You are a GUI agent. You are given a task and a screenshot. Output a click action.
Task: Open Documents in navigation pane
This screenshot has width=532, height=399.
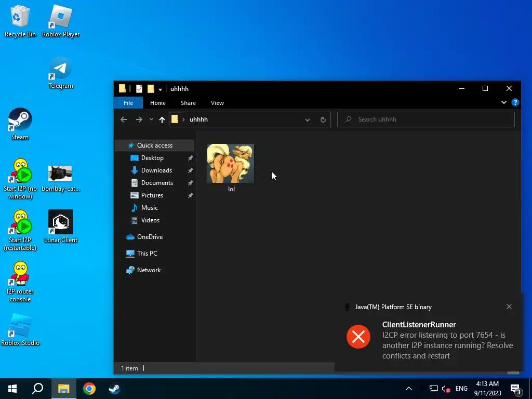tap(157, 183)
